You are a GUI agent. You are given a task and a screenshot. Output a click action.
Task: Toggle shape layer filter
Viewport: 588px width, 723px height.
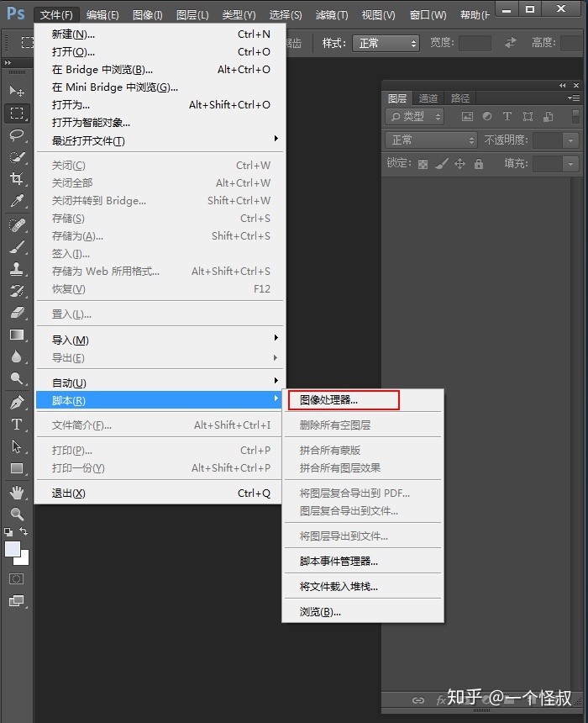click(528, 117)
